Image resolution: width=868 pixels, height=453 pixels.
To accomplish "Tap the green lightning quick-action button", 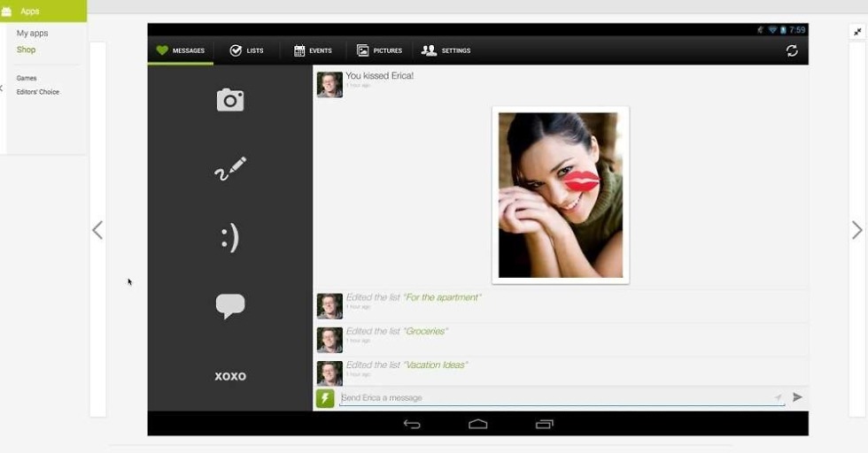I will [x=325, y=398].
